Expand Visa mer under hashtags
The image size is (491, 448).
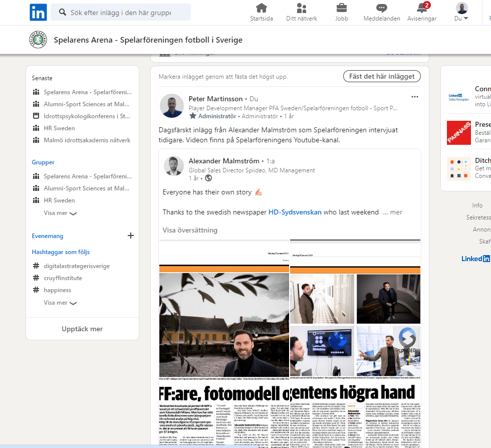point(60,303)
